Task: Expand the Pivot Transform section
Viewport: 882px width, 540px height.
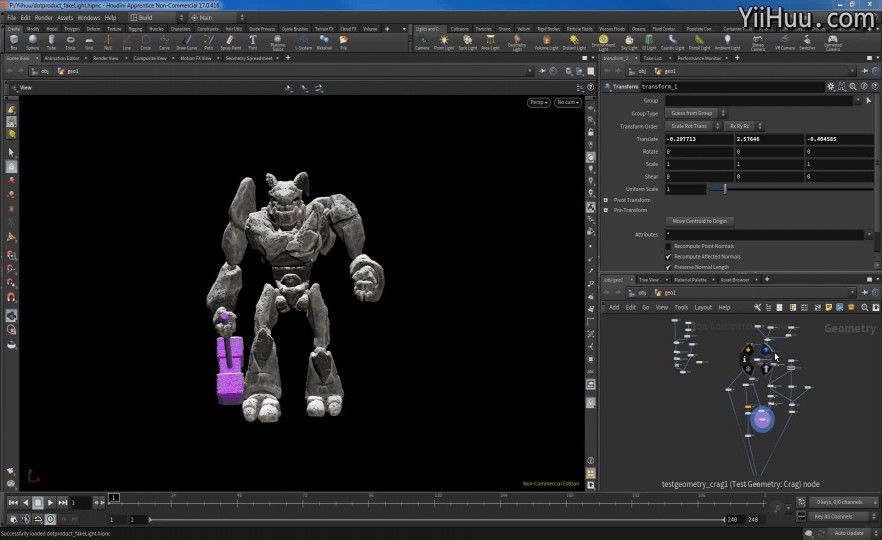Action: [x=606, y=200]
